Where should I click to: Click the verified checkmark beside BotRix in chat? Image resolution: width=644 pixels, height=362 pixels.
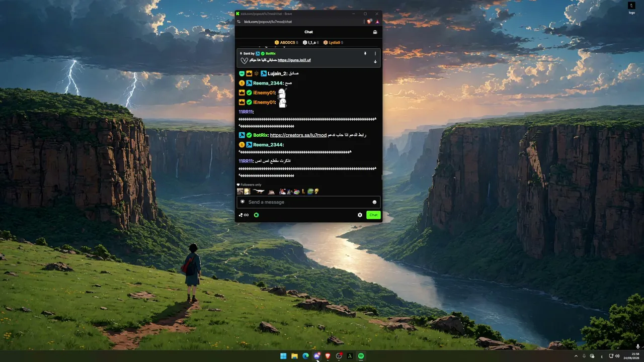(249, 135)
